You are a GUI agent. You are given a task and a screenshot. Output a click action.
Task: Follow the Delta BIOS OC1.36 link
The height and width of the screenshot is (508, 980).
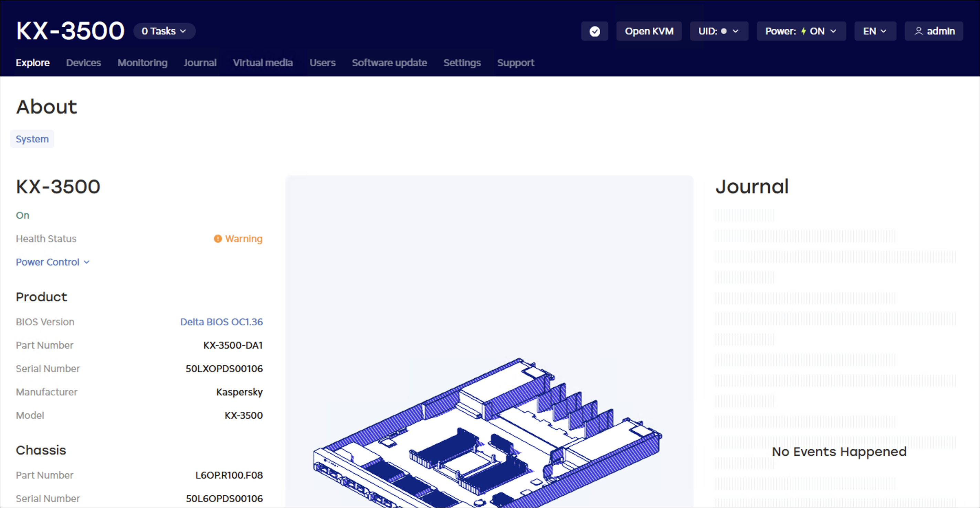coord(221,322)
